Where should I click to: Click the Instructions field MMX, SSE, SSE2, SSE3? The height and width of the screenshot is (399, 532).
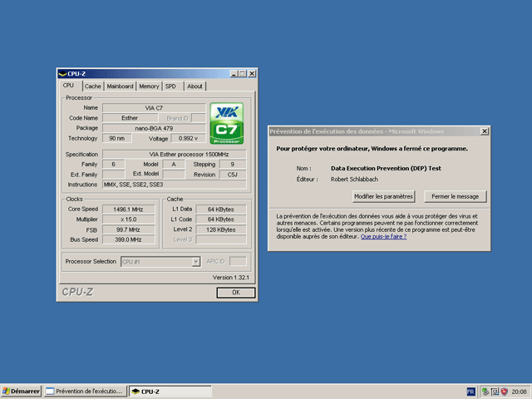click(x=175, y=185)
